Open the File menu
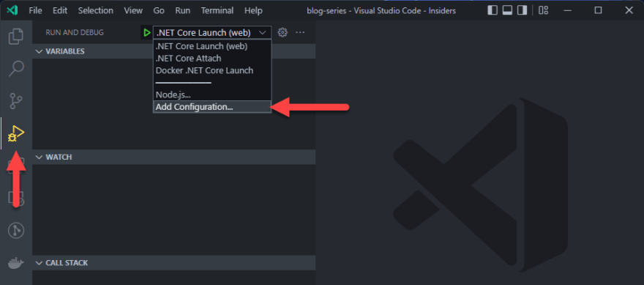This screenshot has height=285, width=644. coord(35,11)
